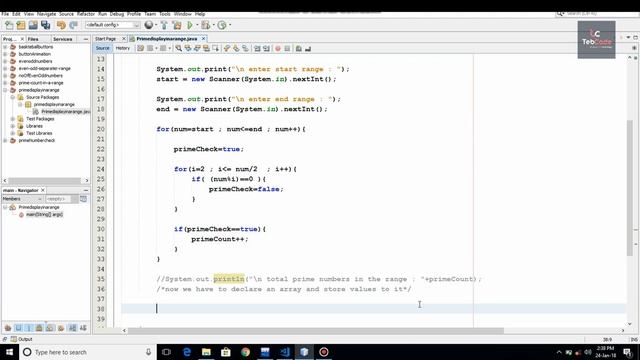
Task: Open the File menu
Action: click(5, 14)
